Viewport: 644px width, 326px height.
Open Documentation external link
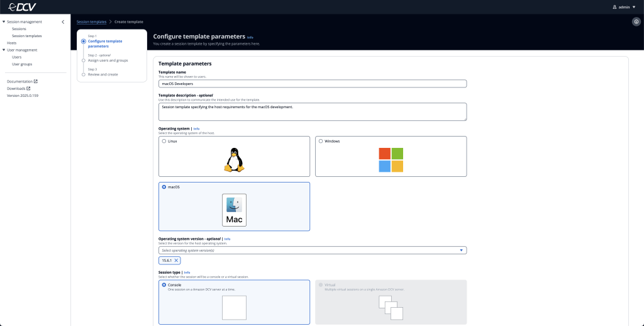tap(23, 81)
